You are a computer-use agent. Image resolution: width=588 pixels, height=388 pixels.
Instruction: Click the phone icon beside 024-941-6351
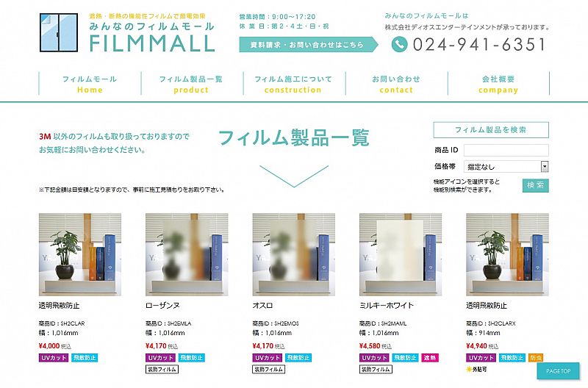[399, 44]
